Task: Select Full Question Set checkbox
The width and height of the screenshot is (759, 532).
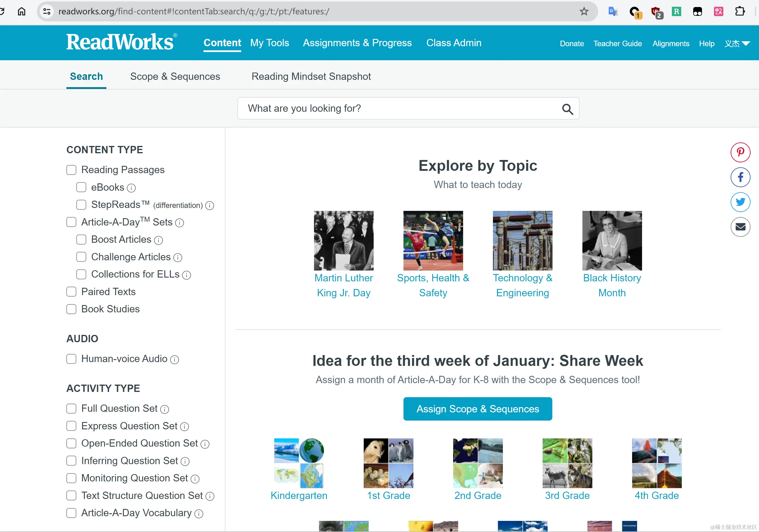Action: tap(71, 408)
